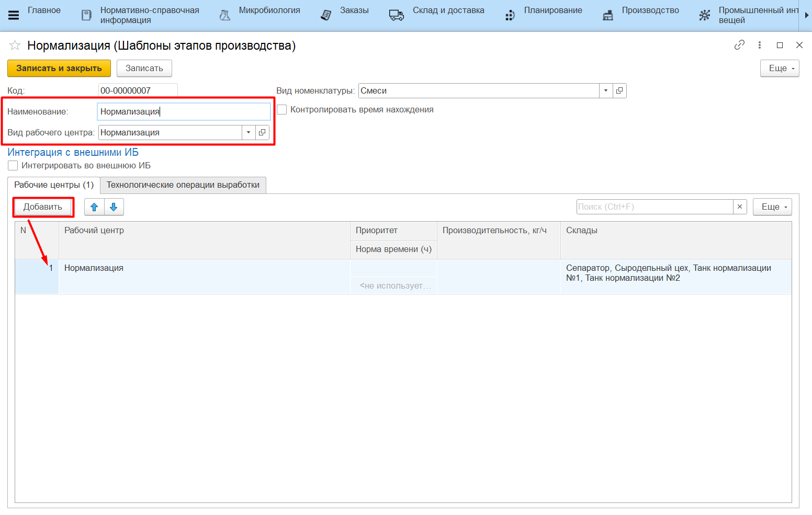Open the Вид номенклатуры record in form
Image resolution: width=812 pixels, height=515 pixels.
(x=619, y=90)
